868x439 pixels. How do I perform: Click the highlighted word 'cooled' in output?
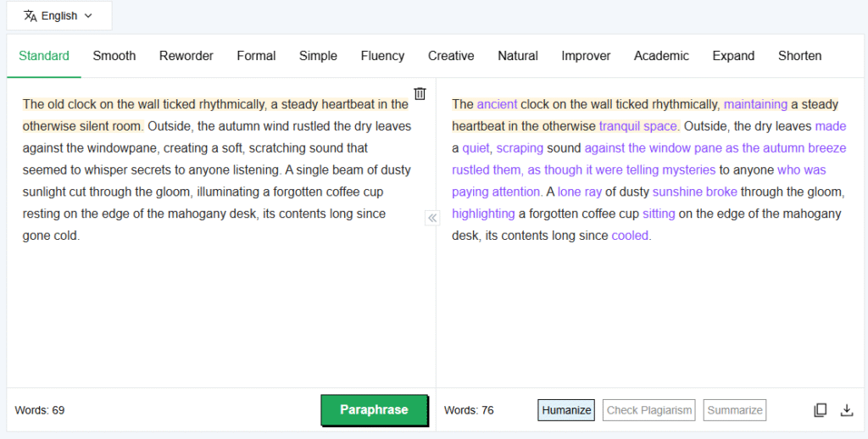click(x=630, y=236)
